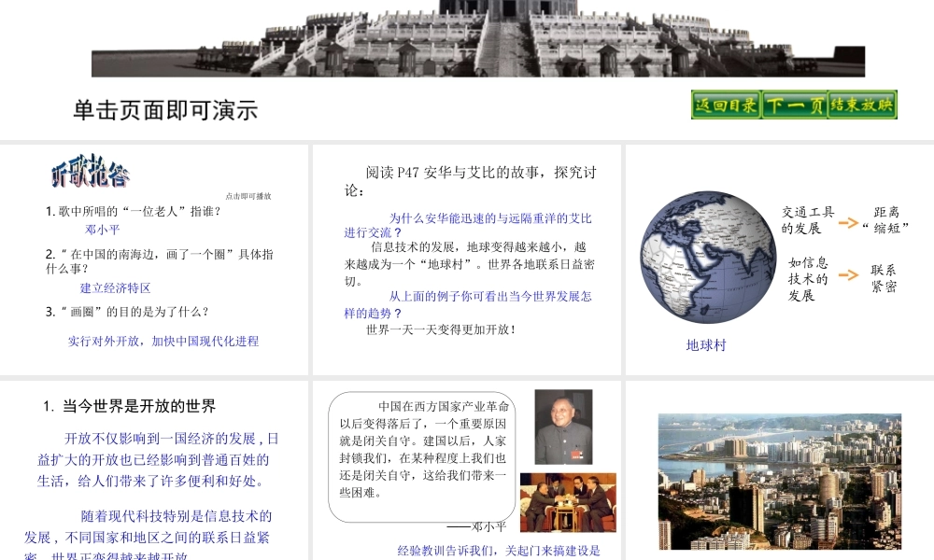Click the heading 单击页面即可演示
This screenshot has width=934, height=560.
click(x=165, y=111)
